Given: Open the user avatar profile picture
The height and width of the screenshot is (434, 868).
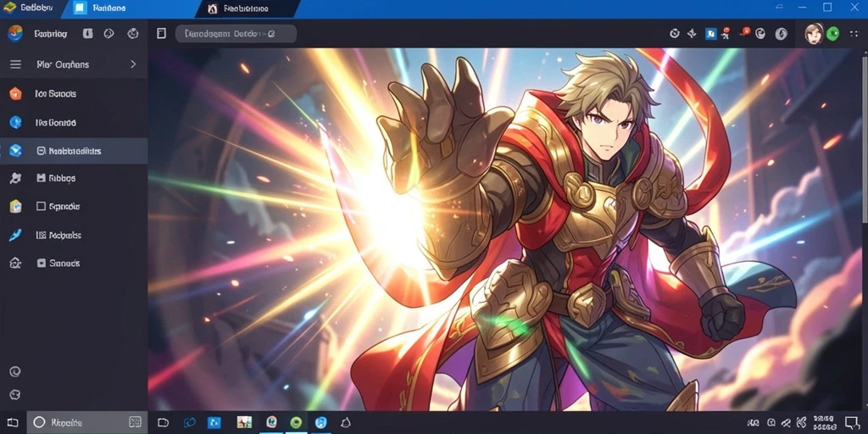Looking at the screenshot, I should tap(814, 34).
